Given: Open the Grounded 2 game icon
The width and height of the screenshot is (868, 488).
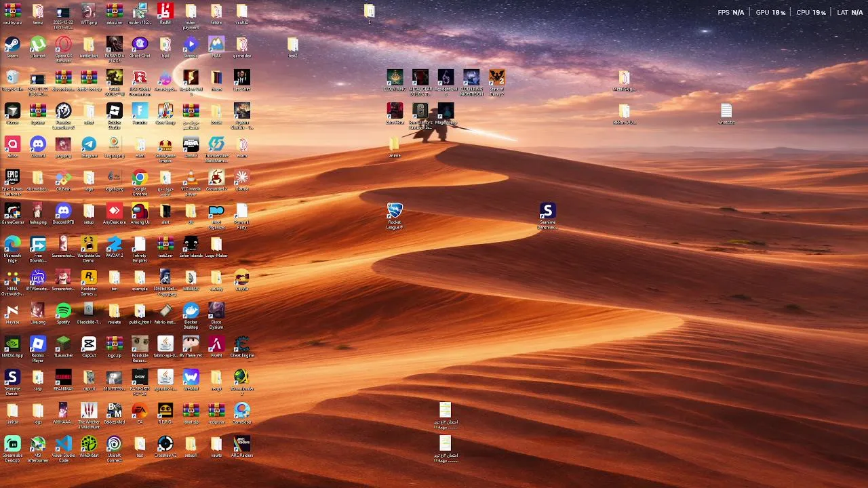Looking at the screenshot, I should [216, 180].
